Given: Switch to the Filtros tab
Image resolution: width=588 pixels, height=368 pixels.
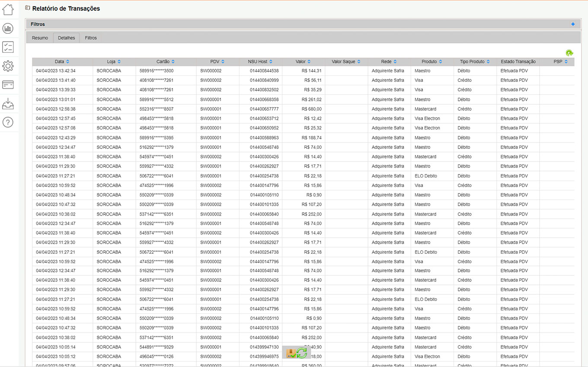Looking at the screenshot, I should (x=91, y=38).
